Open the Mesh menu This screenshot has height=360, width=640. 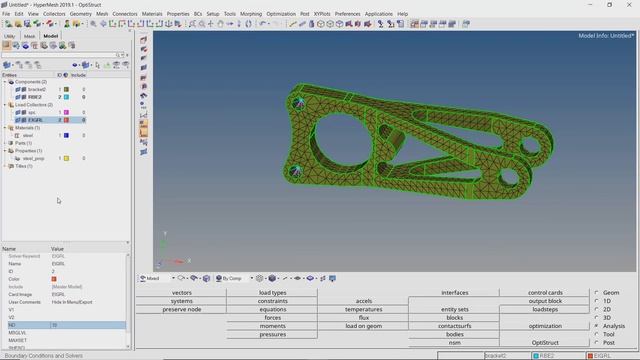tap(102, 14)
